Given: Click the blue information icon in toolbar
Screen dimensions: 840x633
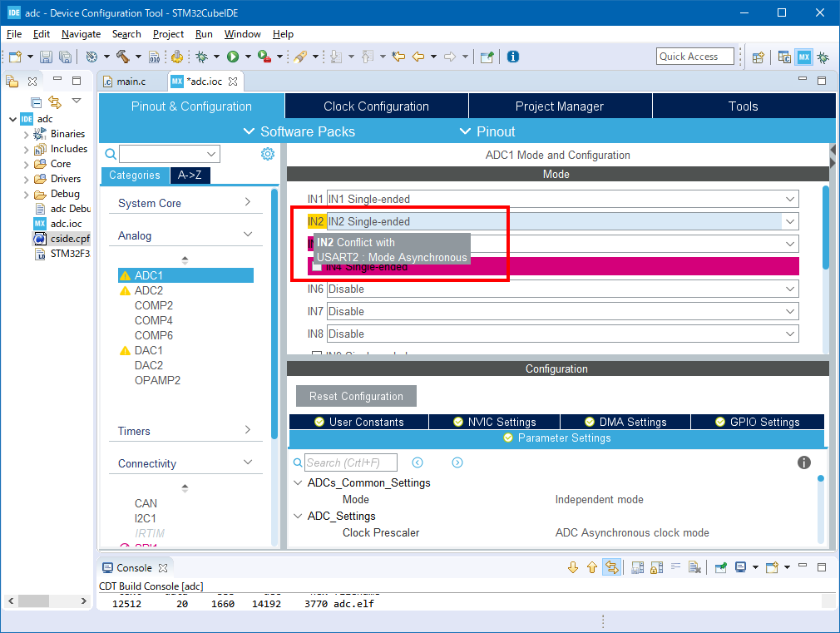Looking at the screenshot, I should (x=513, y=57).
